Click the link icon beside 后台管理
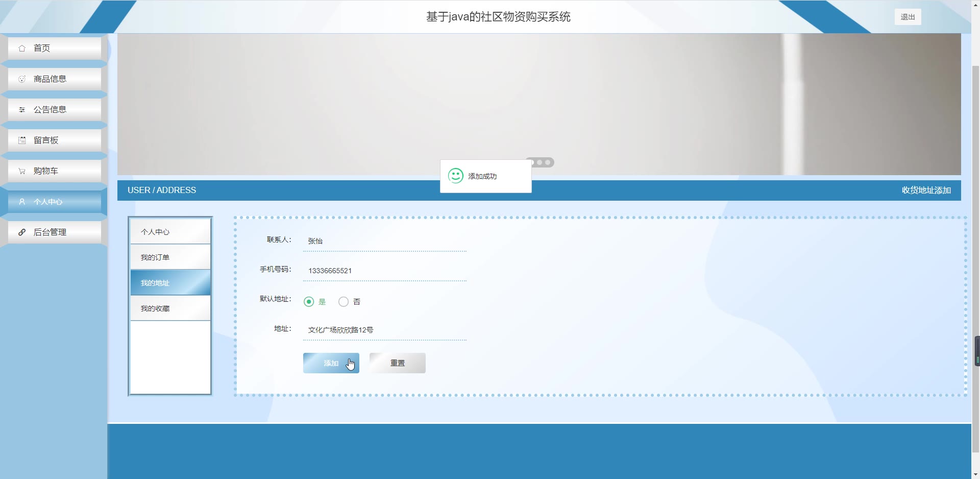The image size is (980, 479). [x=22, y=232]
